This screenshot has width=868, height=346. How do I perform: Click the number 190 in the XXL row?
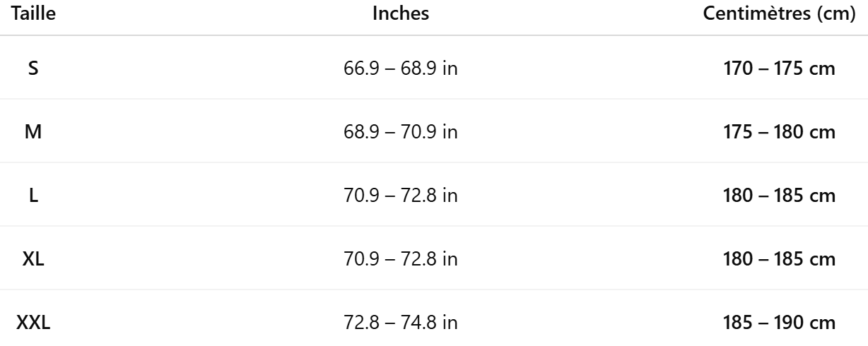pyautogui.click(x=799, y=324)
